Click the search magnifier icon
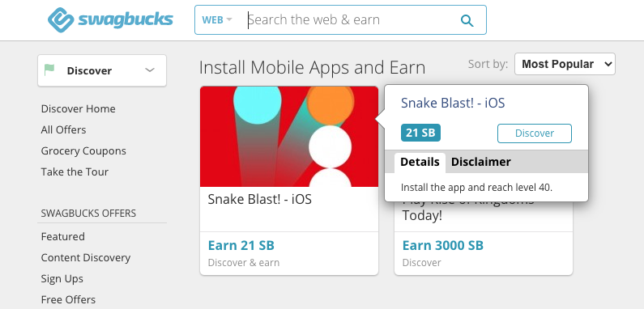Screen dimensions: 644x309 pyautogui.click(x=467, y=20)
